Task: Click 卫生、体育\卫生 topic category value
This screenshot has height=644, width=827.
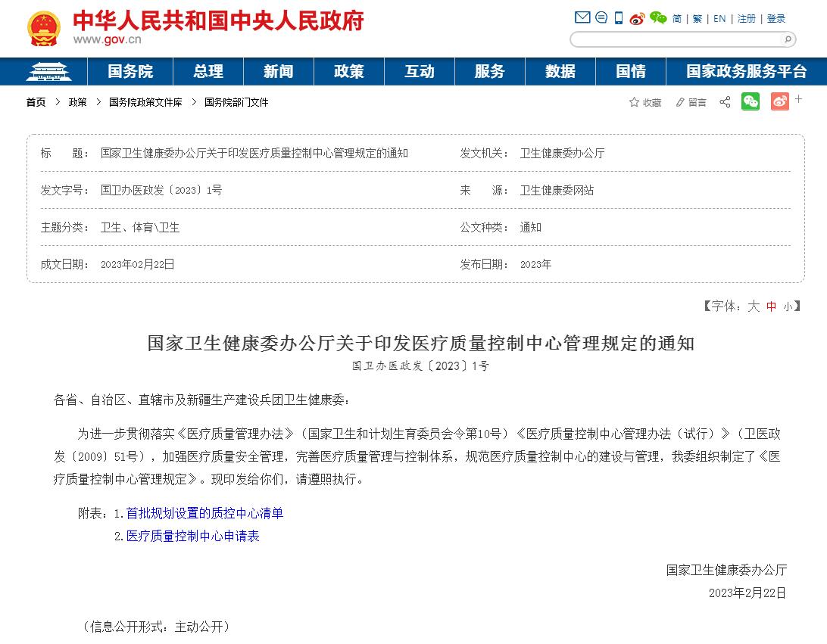Action: pos(140,228)
